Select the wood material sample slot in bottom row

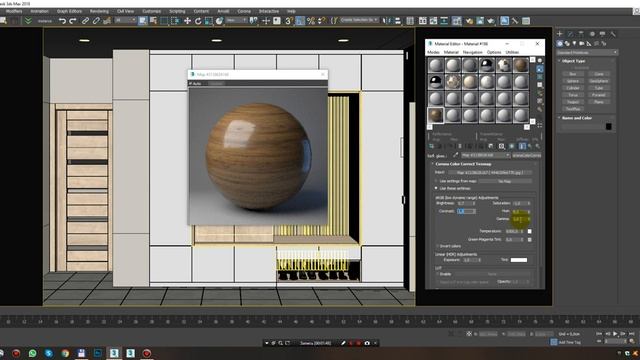(x=436, y=116)
